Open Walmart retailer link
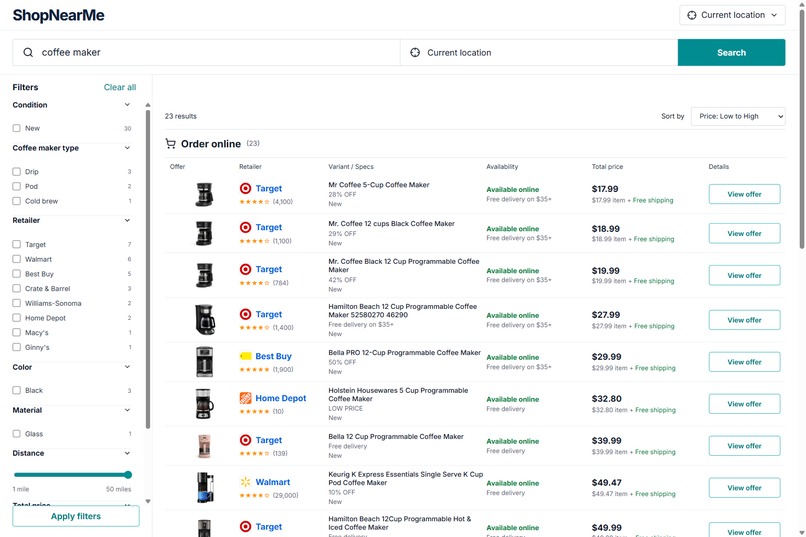Image resolution: width=806 pixels, height=537 pixels. [272, 482]
